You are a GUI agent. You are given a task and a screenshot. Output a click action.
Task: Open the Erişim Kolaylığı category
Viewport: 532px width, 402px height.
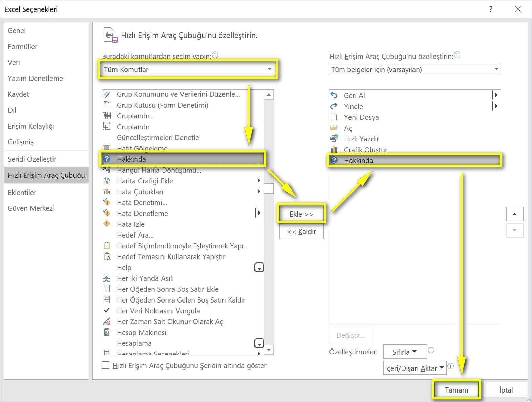pos(46,126)
